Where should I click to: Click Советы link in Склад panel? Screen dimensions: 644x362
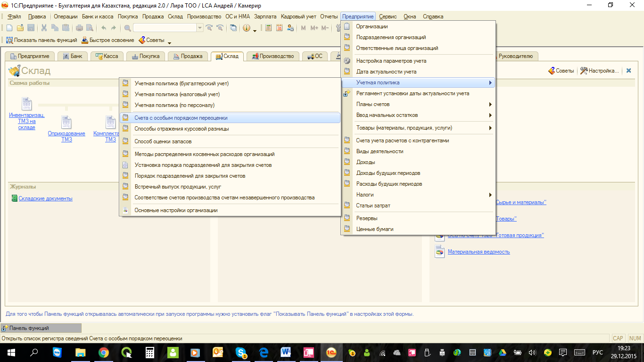pos(561,71)
